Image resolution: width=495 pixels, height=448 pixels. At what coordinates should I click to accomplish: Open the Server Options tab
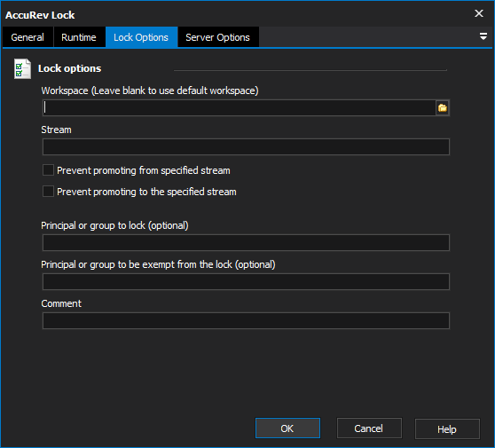218,37
